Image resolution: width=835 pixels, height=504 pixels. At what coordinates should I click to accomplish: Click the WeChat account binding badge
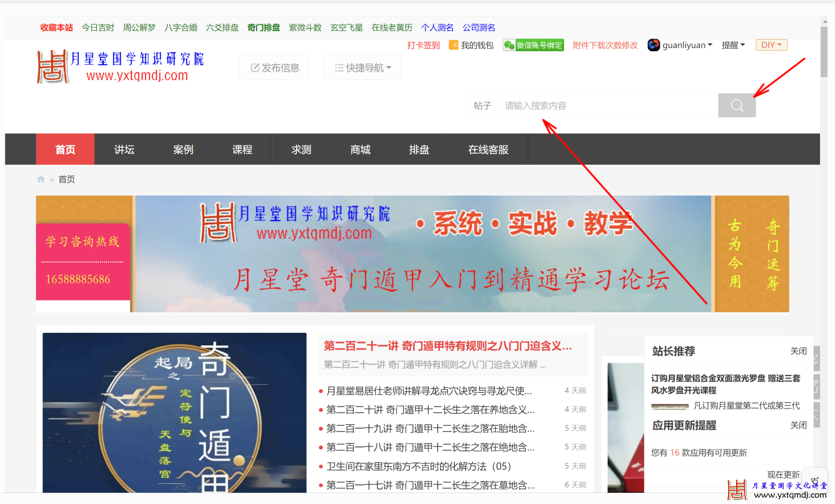[533, 45]
